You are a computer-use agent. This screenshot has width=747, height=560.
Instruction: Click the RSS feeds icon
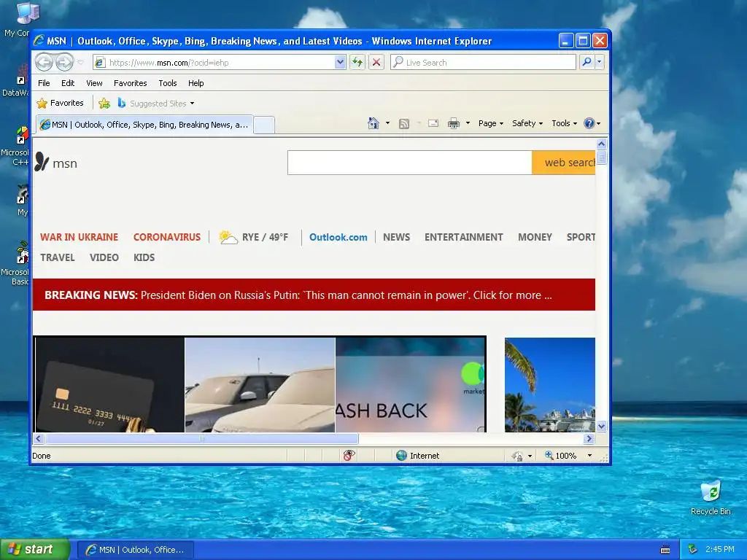tap(404, 124)
